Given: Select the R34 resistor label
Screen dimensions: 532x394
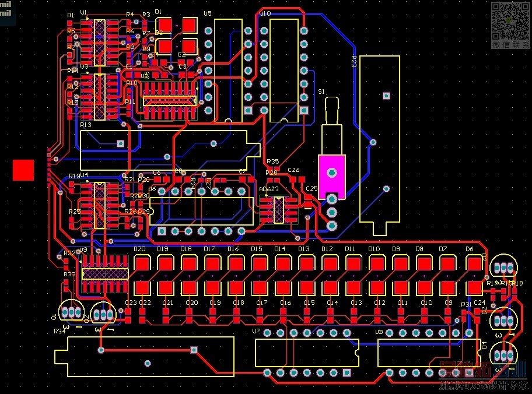Looking at the screenshot, I should click(60, 331).
